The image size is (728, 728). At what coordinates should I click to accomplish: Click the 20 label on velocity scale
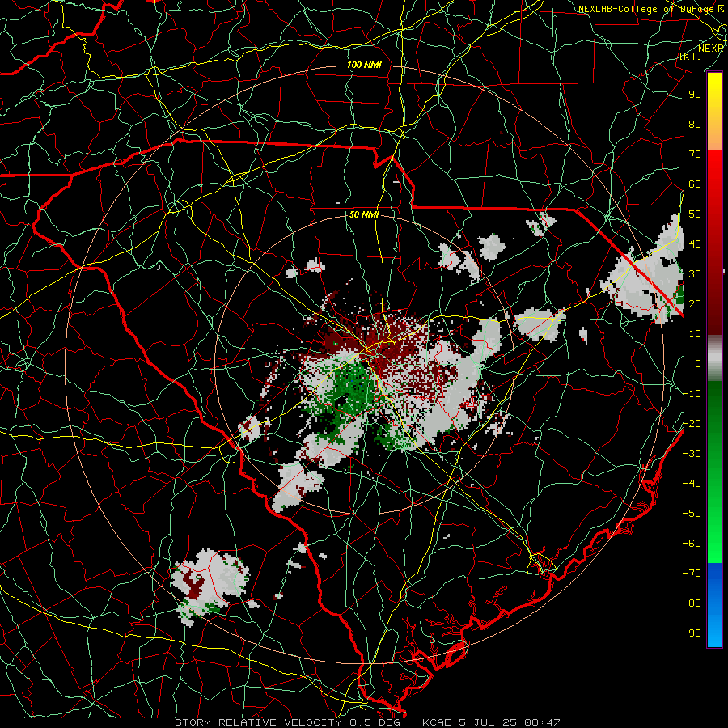(695, 304)
